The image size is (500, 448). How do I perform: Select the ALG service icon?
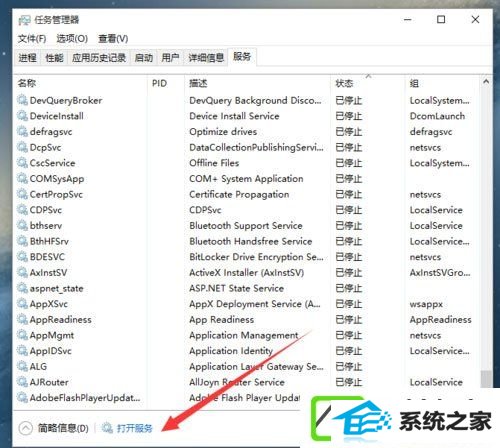click(x=22, y=366)
